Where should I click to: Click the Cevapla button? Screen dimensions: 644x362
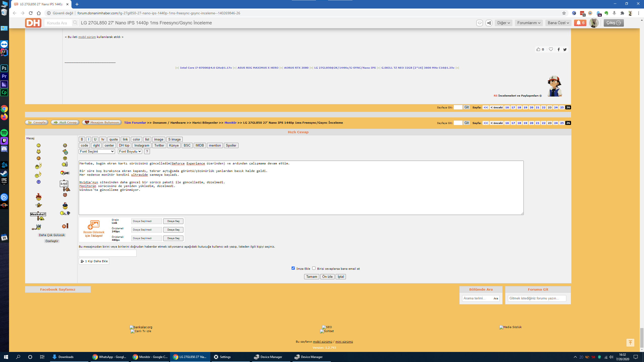point(37,122)
